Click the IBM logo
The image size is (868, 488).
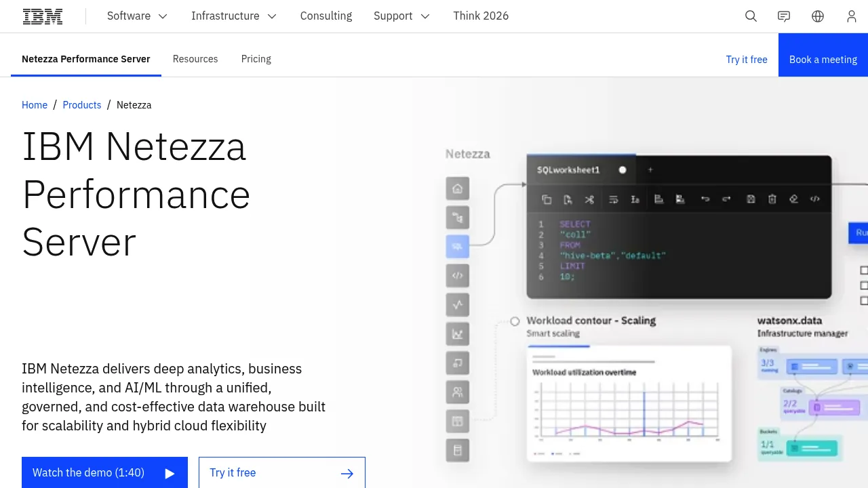tap(43, 16)
